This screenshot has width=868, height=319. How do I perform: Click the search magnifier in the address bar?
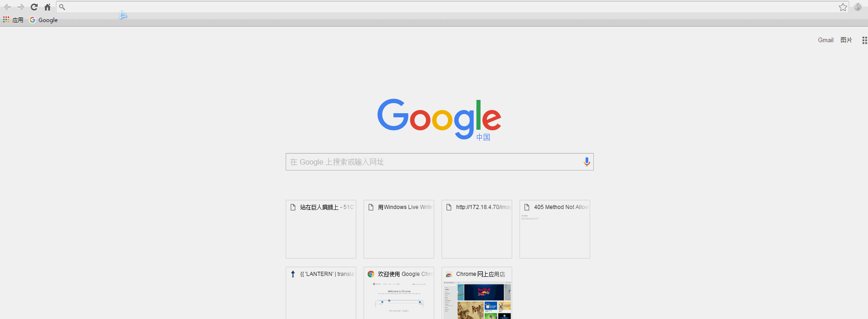(x=62, y=7)
